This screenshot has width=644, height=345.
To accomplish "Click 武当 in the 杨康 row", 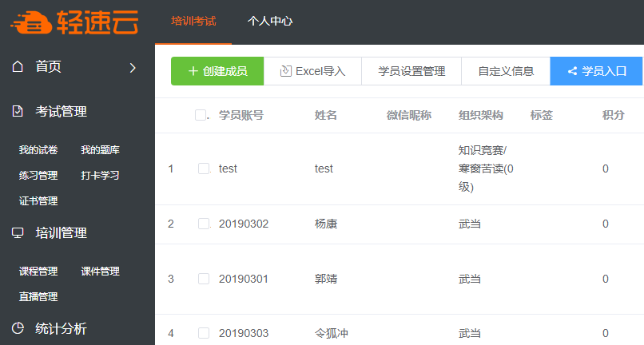I will 470,224.
